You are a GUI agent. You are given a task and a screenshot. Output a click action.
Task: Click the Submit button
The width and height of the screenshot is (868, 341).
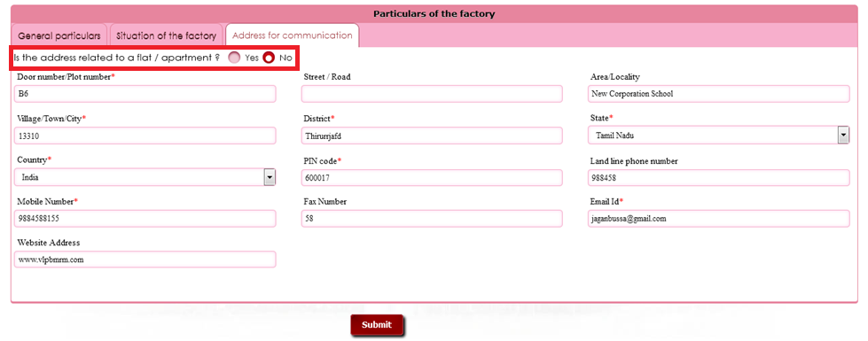pos(377,325)
